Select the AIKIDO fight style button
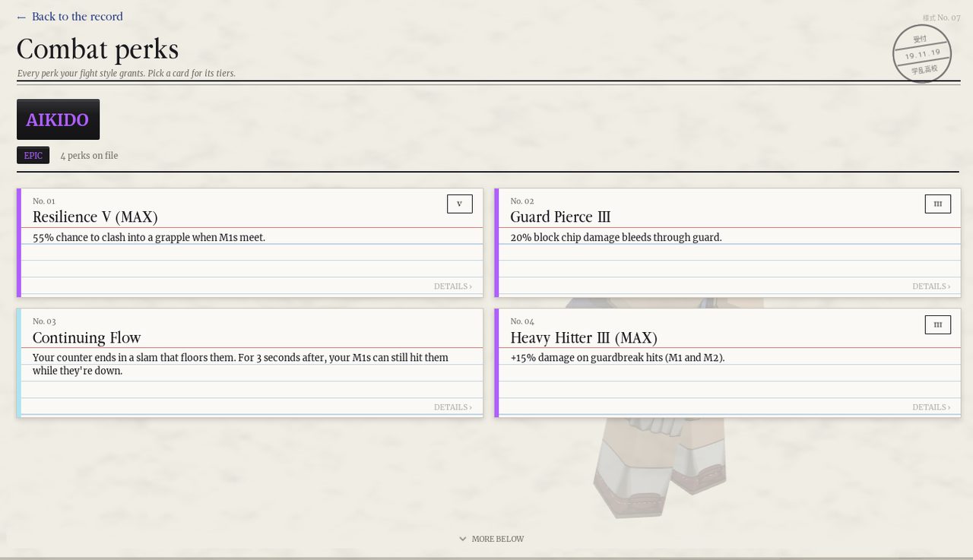This screenshot has width=973, height=560. pos(58,119)
